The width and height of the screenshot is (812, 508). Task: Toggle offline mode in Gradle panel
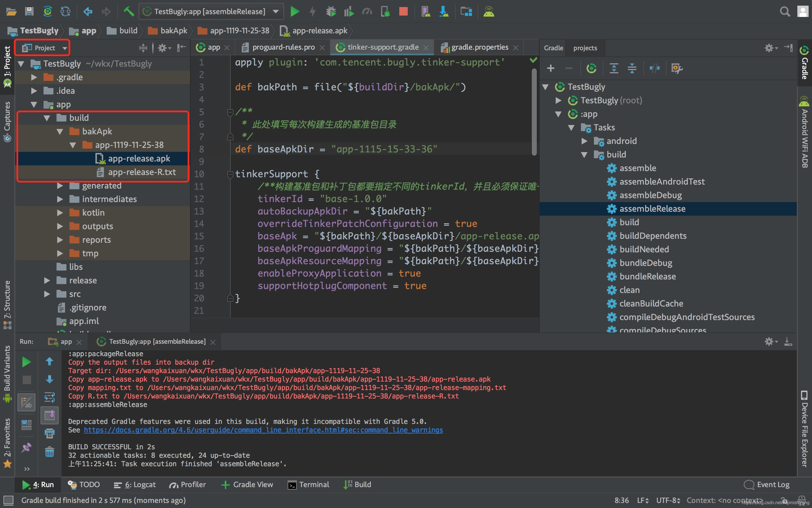pos(654,69)
